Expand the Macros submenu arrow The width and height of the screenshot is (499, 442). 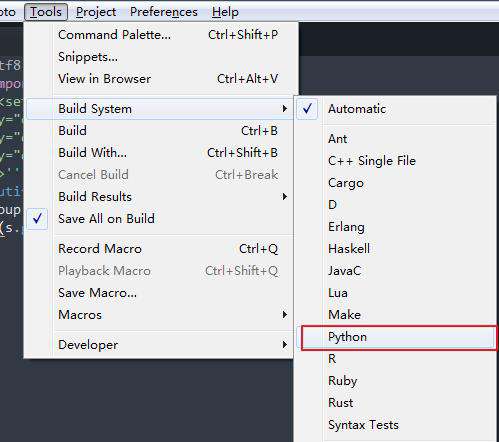(284, 315)
